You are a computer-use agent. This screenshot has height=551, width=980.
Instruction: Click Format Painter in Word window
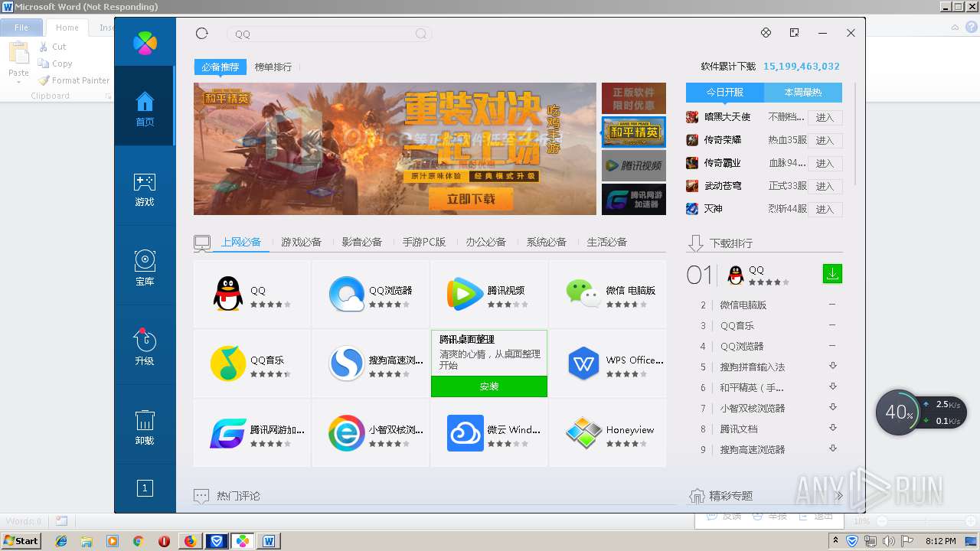(73, 80)
